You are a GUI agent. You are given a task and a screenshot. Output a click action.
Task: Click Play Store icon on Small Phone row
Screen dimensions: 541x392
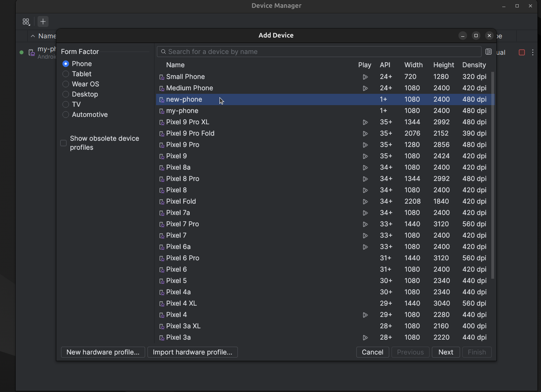click(x=365, y=77)
